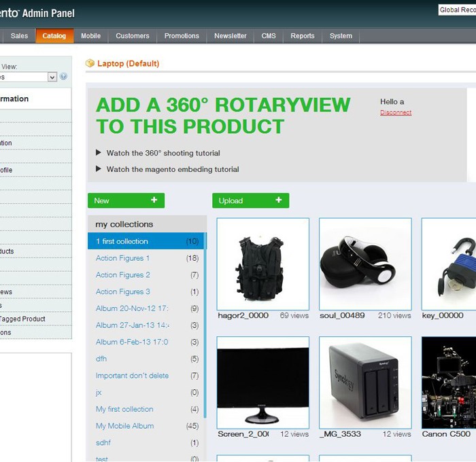Click the product cube icon beside Laptop (Default)

click(90, 63)
